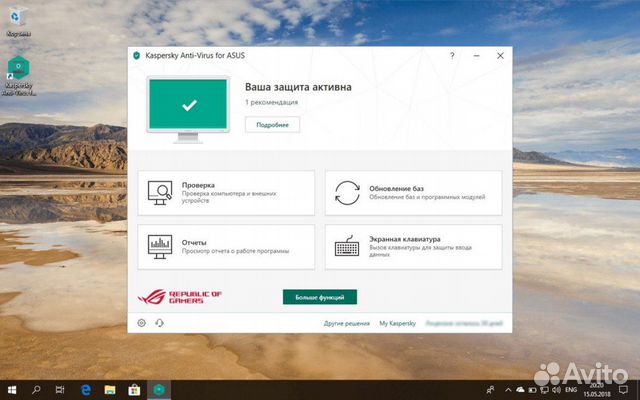This screenshot has width=640, height=400.
Task: Click the Republic of Gamers logo
Action: (180, 297)
